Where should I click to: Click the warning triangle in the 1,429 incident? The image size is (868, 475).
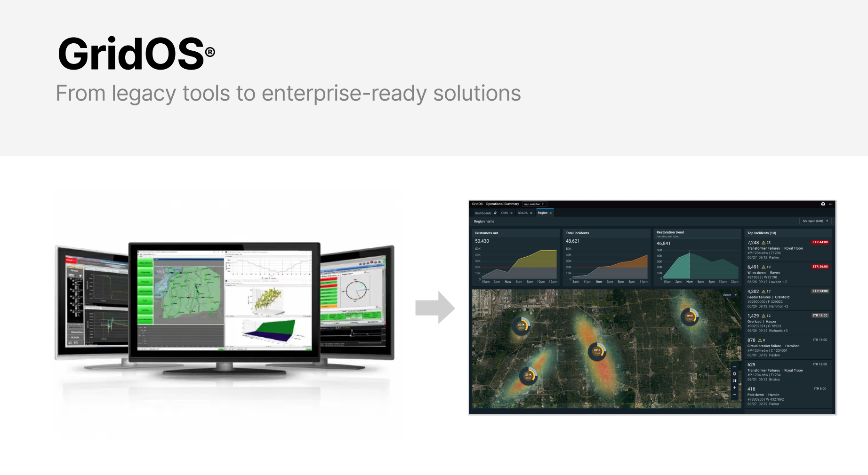764,316
